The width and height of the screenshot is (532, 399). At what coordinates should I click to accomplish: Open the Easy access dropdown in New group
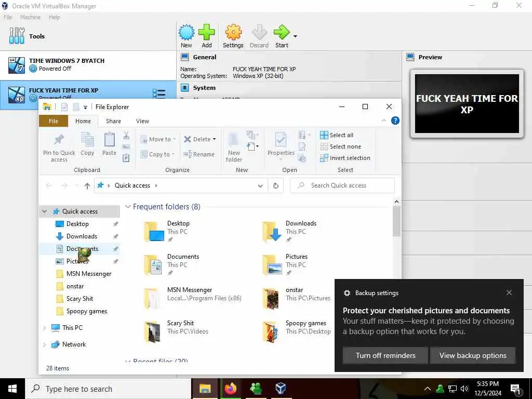click(x=253, y=147)
